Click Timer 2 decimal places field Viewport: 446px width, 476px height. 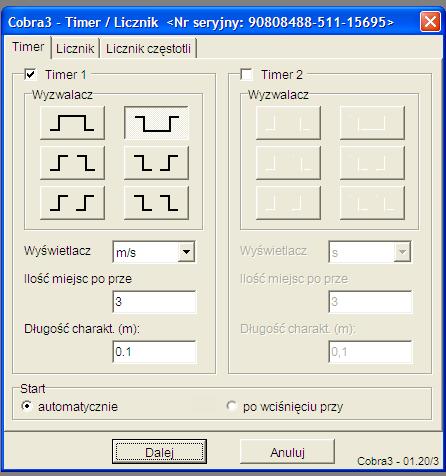click(x=371, y=302)
